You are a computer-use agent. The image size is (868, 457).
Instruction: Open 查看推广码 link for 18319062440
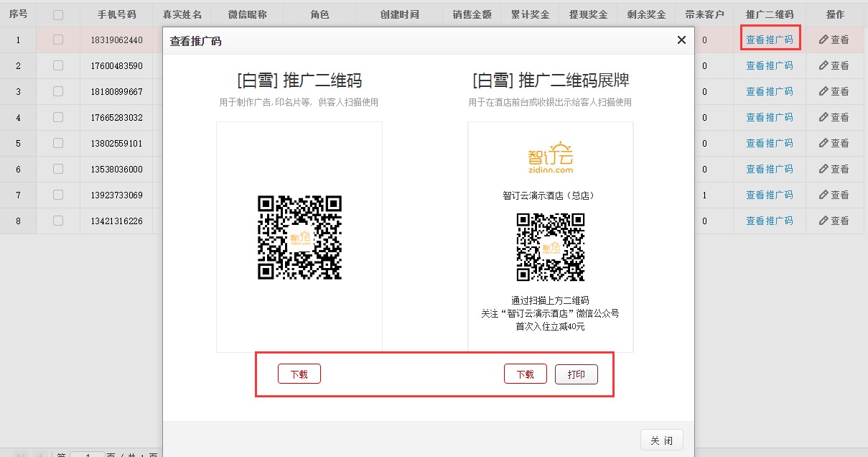tap(770, 40)
